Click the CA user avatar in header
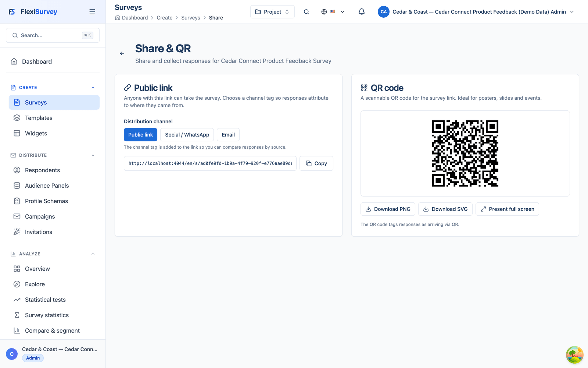This screenshot has height=368, width=588. click(x=384, y=12)
